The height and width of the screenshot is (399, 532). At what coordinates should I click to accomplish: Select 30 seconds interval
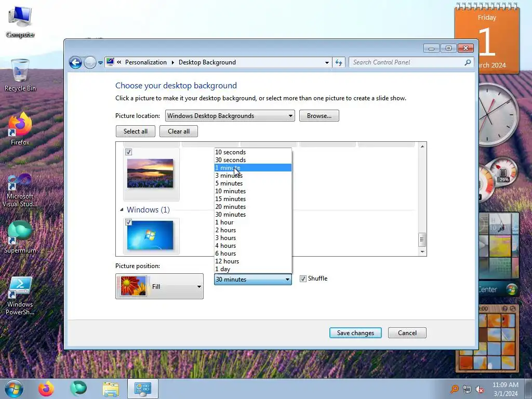click(253, 160)
